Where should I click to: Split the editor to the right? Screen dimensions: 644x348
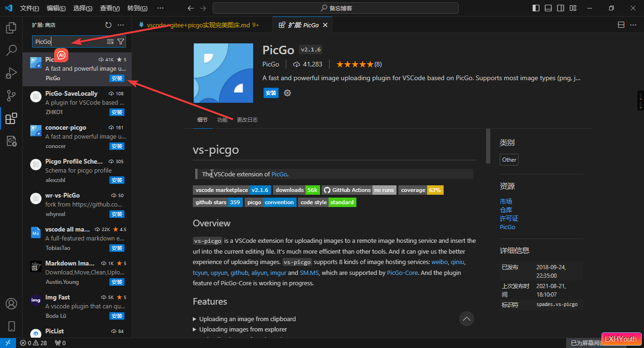tap(621, 25)
